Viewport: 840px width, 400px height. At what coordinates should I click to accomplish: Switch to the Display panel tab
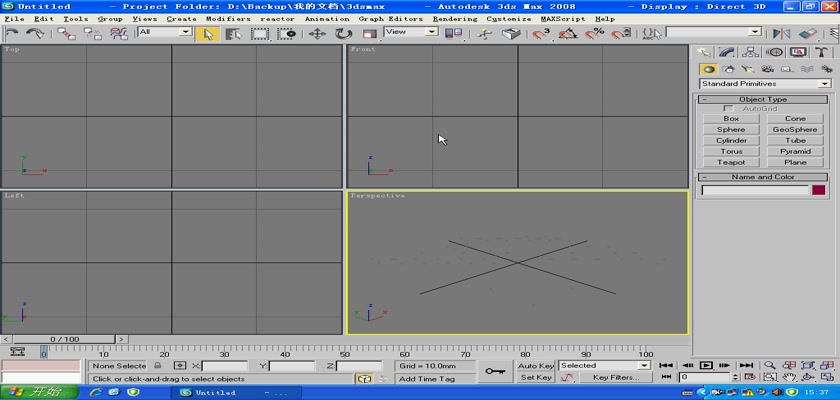click(798, 52)
